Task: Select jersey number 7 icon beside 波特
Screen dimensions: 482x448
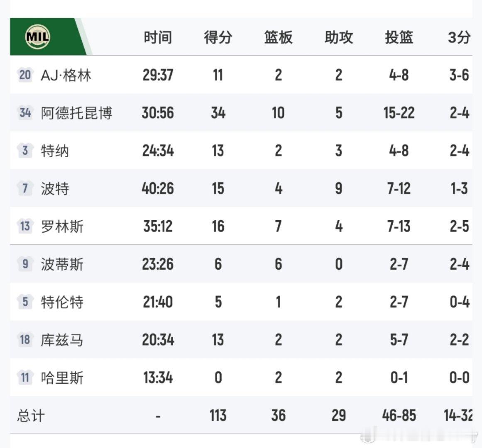Action: 25,188
